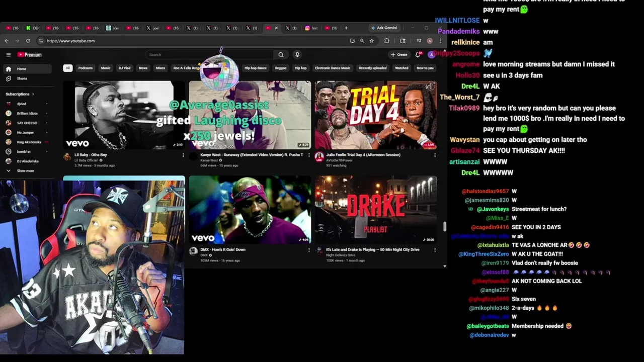Image resolution: width=644 pixels, height=362 pixels.
Task: Open the YouTube account avatar menu
Action: pos(431,54)
